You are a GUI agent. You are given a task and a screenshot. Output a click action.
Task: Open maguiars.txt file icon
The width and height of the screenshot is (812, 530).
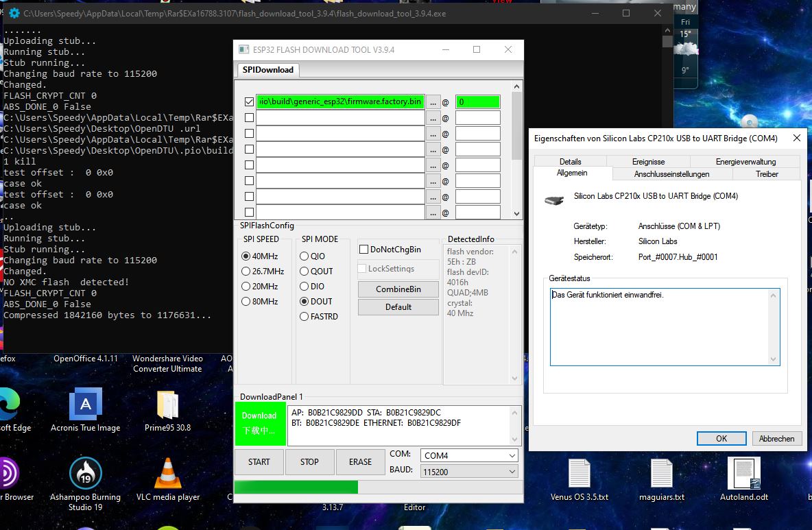661,474
